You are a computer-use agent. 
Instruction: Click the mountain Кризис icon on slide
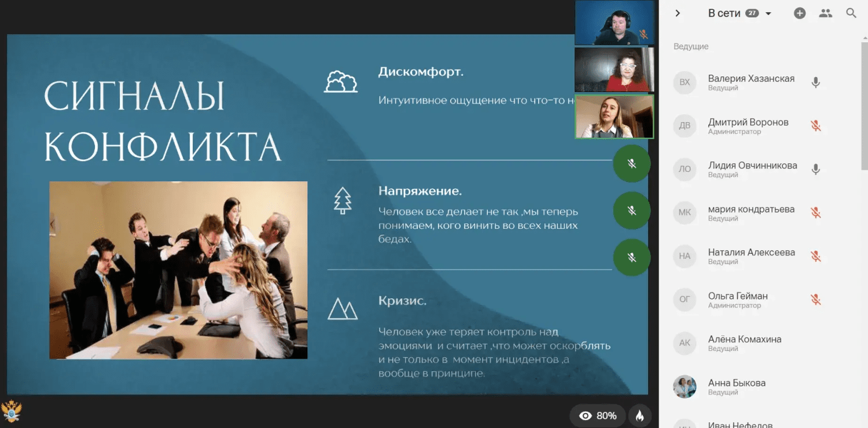343,309
